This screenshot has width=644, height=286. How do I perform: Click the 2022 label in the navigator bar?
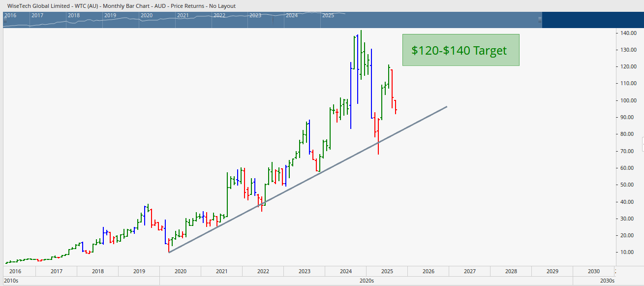[219, 15]
